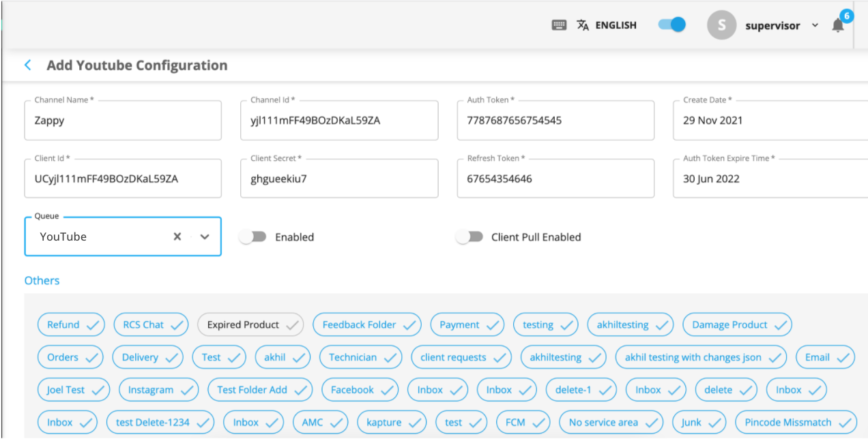Toggle the delete-1 folder chip
The width and height of the screenshot is (868, 439).
(581, 390)
